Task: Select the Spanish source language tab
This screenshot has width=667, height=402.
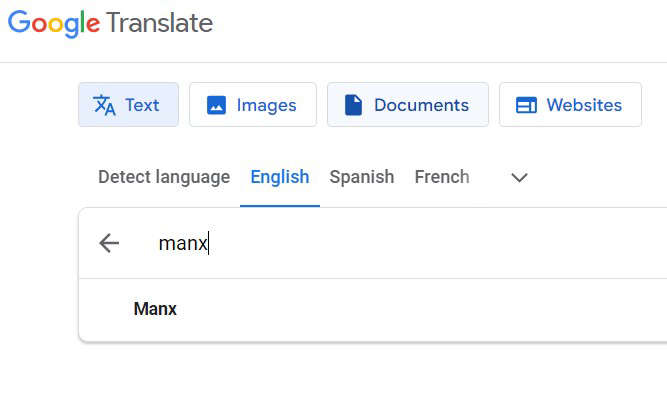Action: coord(362,177)
